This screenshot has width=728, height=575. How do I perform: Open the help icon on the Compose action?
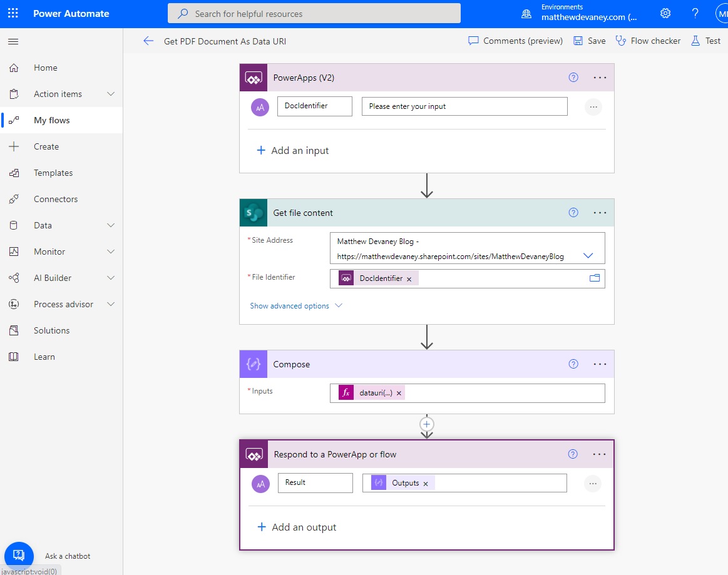[x=573, y=364]
